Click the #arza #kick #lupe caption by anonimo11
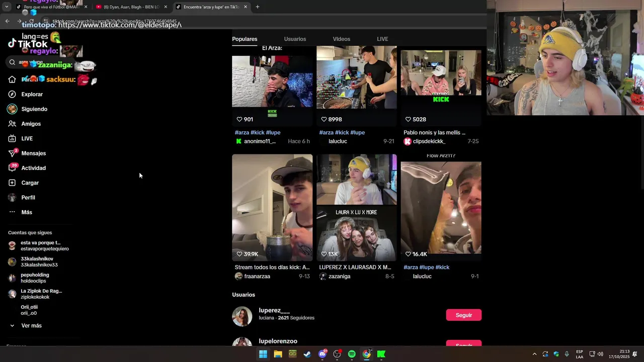 click(258, 132)
